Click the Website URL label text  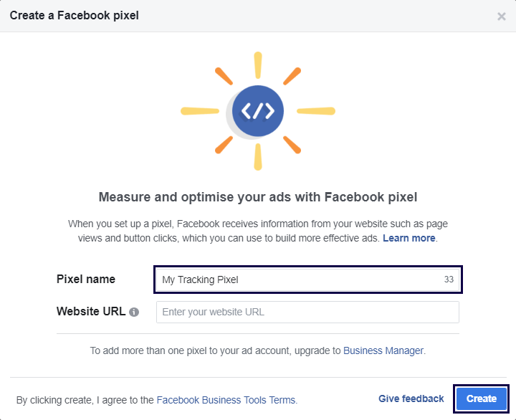pyautogui.click(x=91, y=312)
